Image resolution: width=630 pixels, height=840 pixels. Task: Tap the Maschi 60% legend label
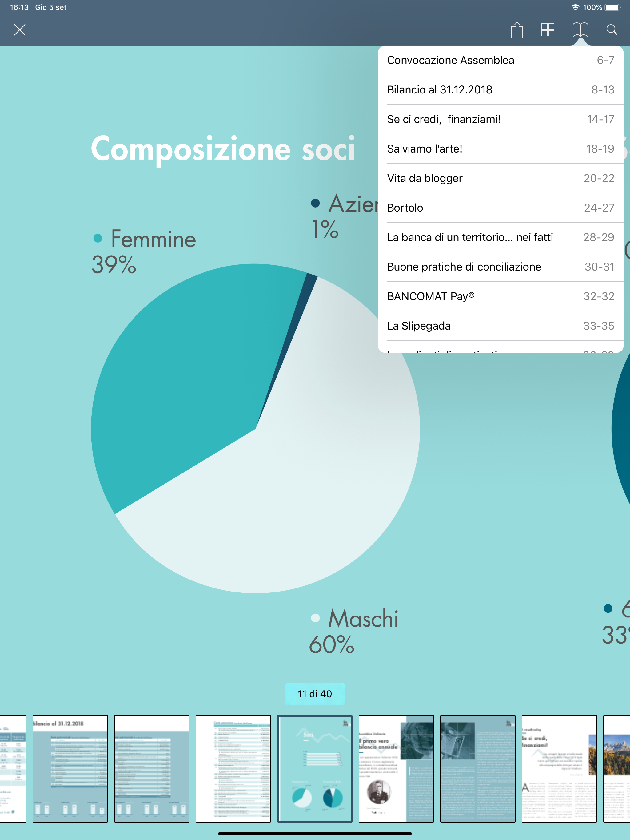(353, 631)
